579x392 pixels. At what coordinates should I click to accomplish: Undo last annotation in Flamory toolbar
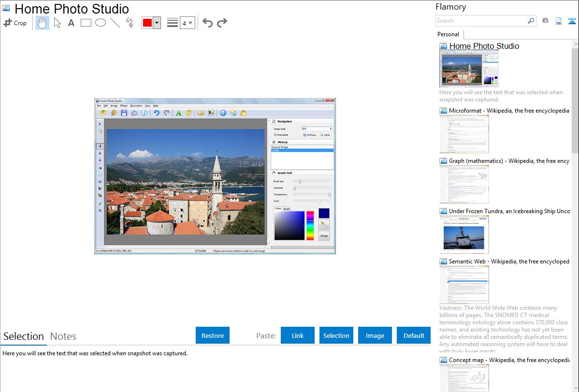click(x=207, y=23)
